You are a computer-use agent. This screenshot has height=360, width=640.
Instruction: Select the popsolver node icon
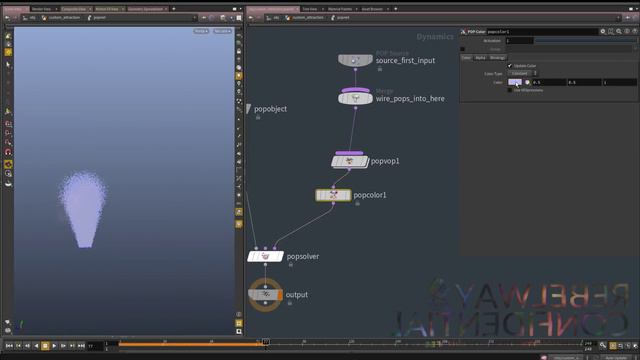[x=265, y=256]
